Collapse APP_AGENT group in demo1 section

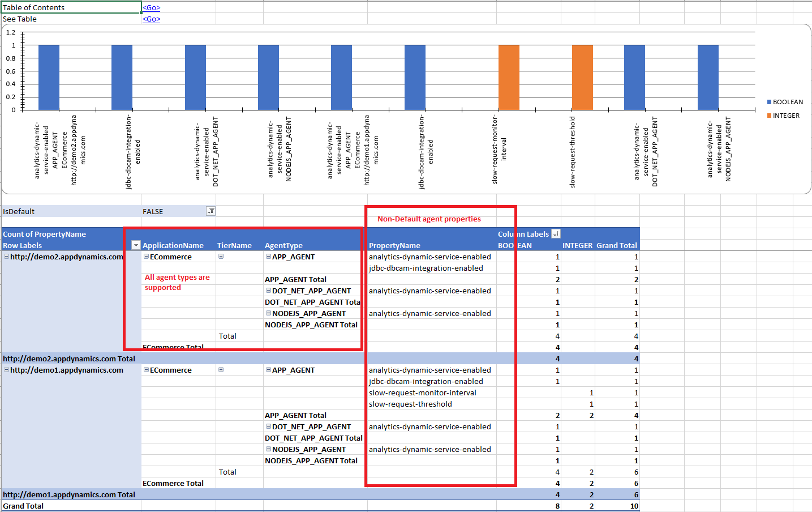coord(268,370)
